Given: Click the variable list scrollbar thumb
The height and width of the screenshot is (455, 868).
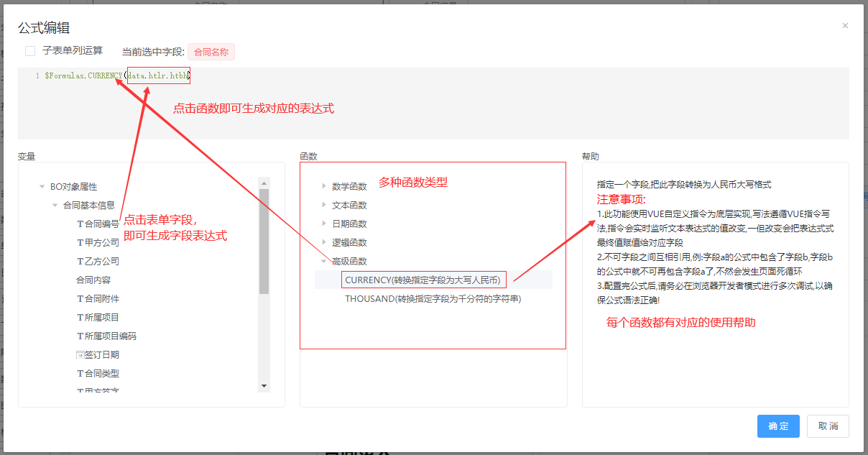Looking at the screenshot, I should (x=264, y=242).
